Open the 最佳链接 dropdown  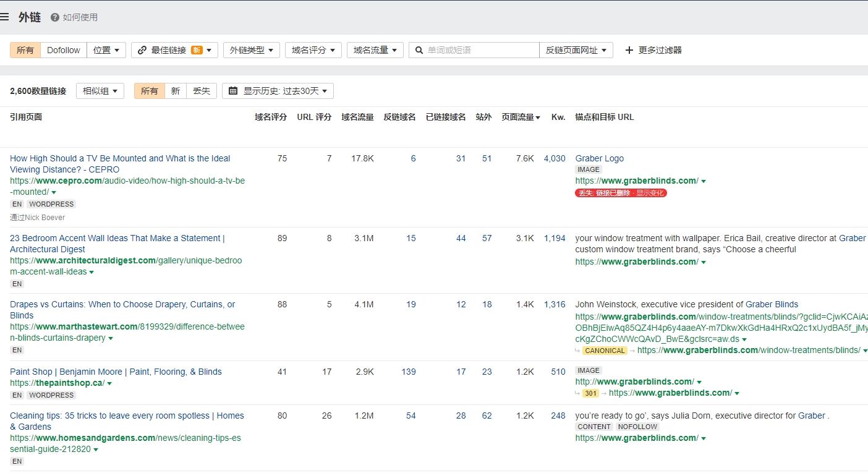[x=174, y=50]
